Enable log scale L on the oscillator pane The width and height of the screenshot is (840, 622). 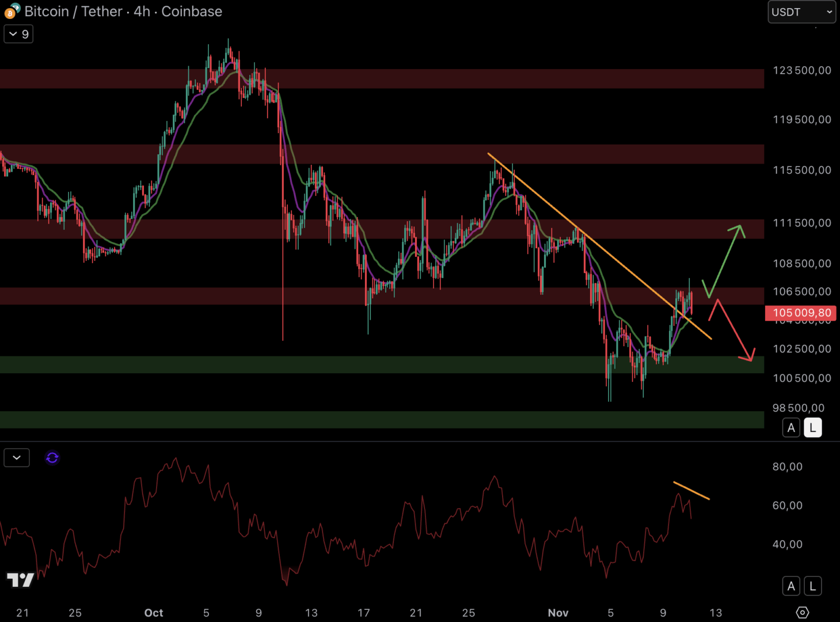[812, 586]
